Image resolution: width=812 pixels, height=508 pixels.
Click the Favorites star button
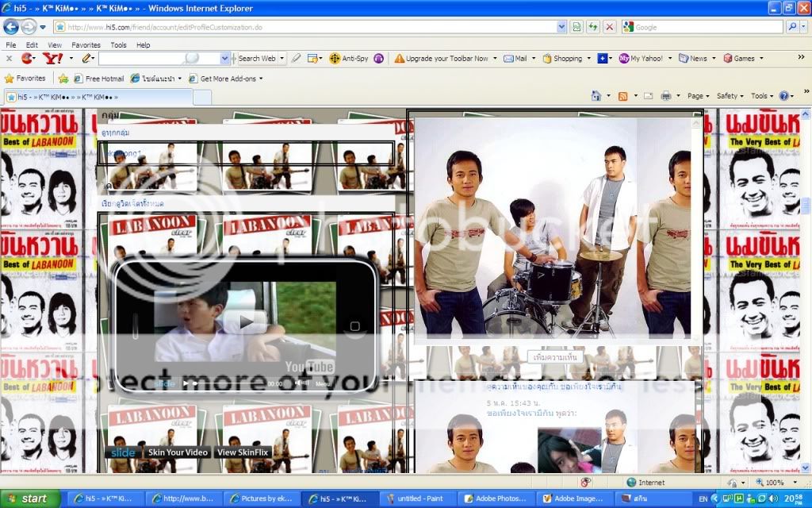[25, 79]
